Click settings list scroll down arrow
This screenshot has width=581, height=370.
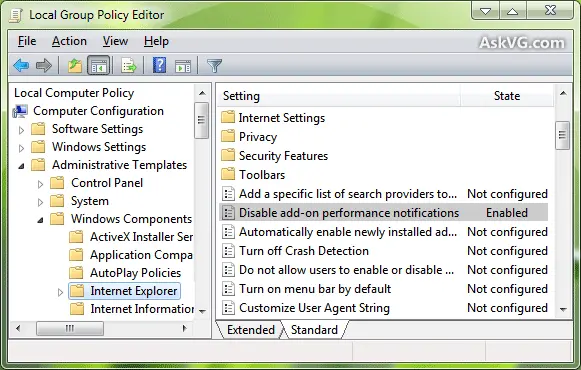(563, 309)
